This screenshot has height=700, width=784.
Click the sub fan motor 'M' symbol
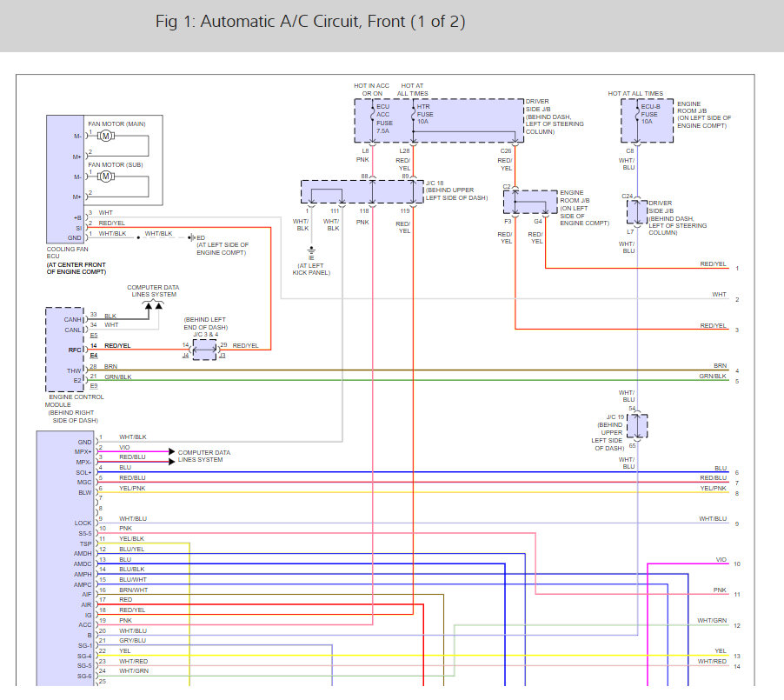[x=105, y=177]
